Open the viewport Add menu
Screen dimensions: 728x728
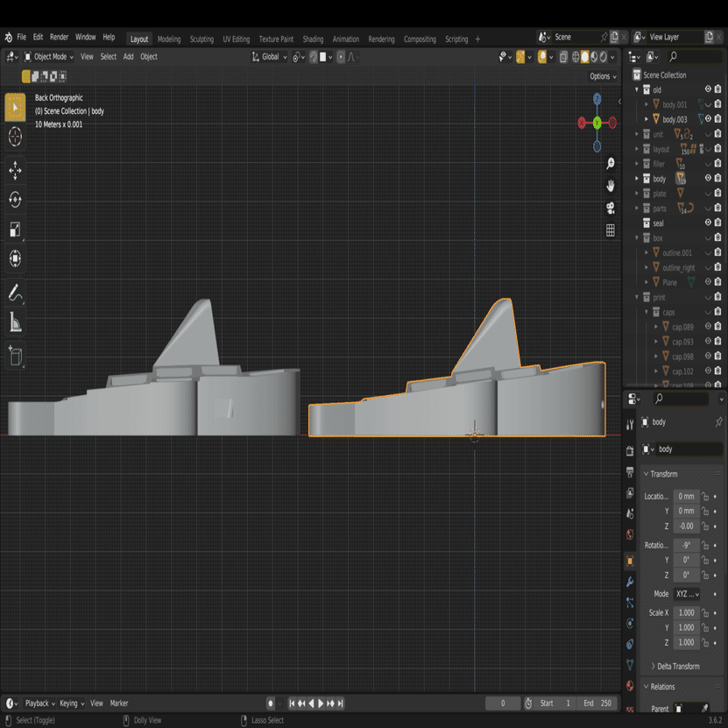pos(128,57)
